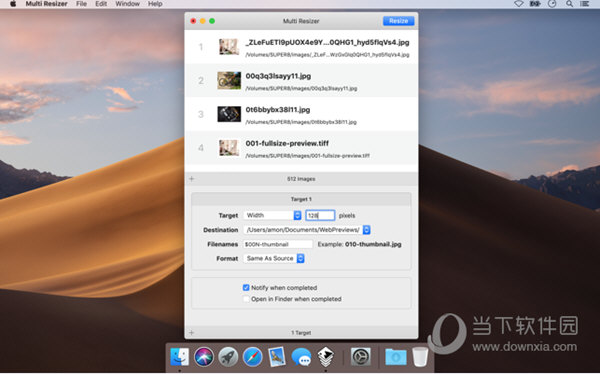The image size is (600, 374).
Task: Select thumbnail of 0t6bbybx38l11.jpg
Action: (229, 114)
